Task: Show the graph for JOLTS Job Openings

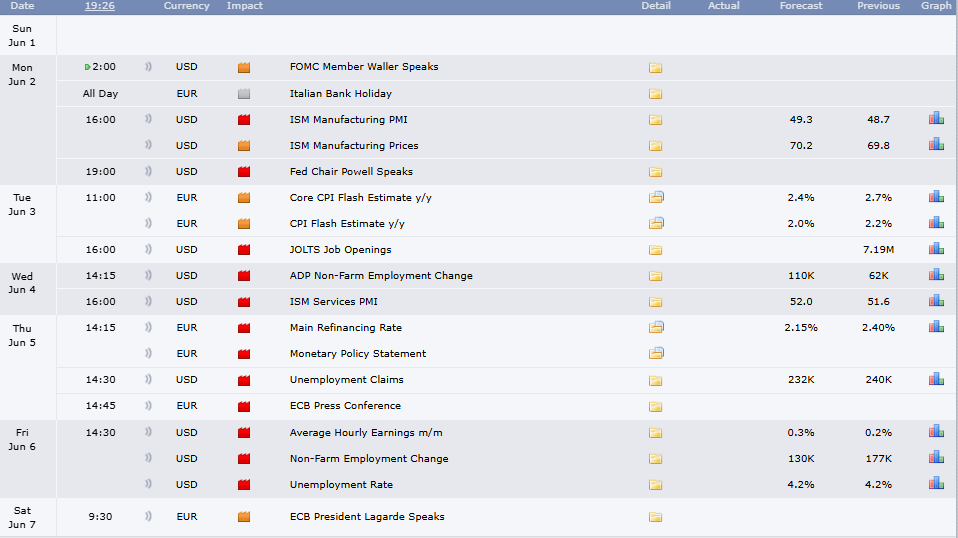Action: (x=936, y=249)
